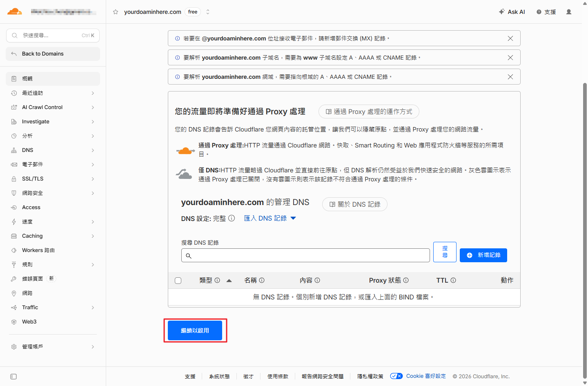The width and height of the screenshot is (588, 386).
Task: Open Cookie 喜好設定
Action: click(x=426, y=376)
